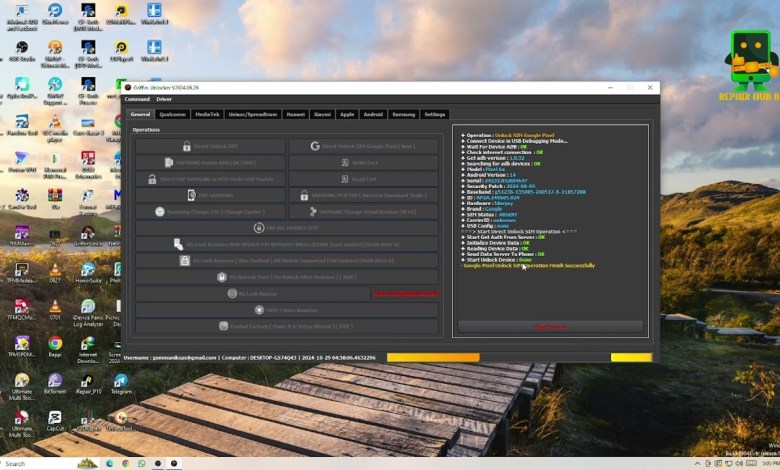The height and width of the screenshot is (470, 780).
Task: Open the Repair_P10 desktop icon
Action: [x=88, y=383]
